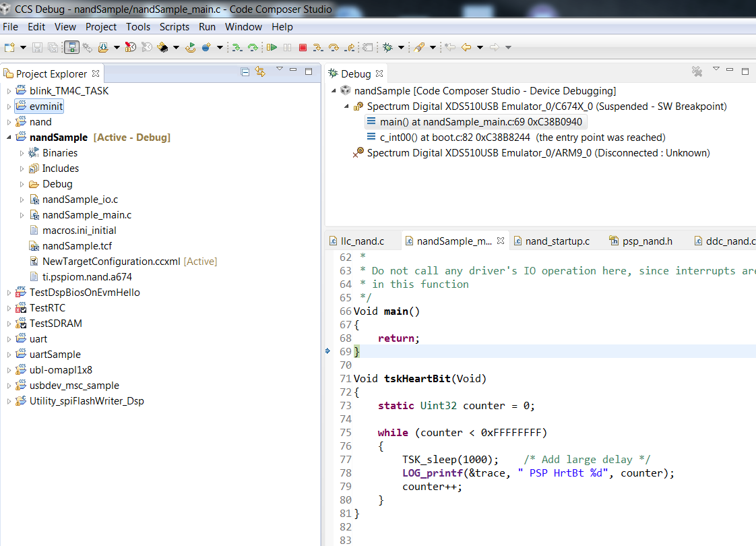Click the Step Into toolbar icon
The height and width of the screenshot is (546, 756).
point(318,47)
